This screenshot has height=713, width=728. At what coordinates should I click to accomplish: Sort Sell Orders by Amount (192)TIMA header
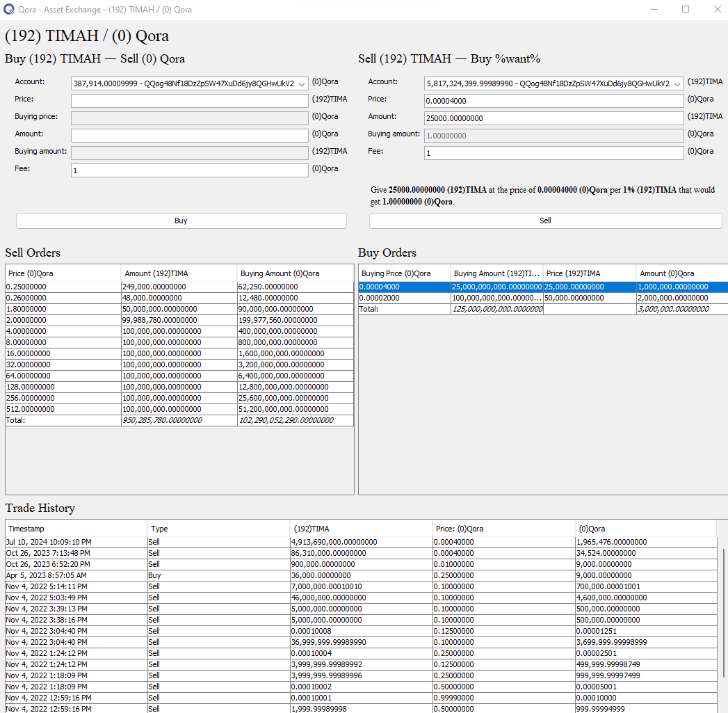pyautogui.click(x=179, y=273)
